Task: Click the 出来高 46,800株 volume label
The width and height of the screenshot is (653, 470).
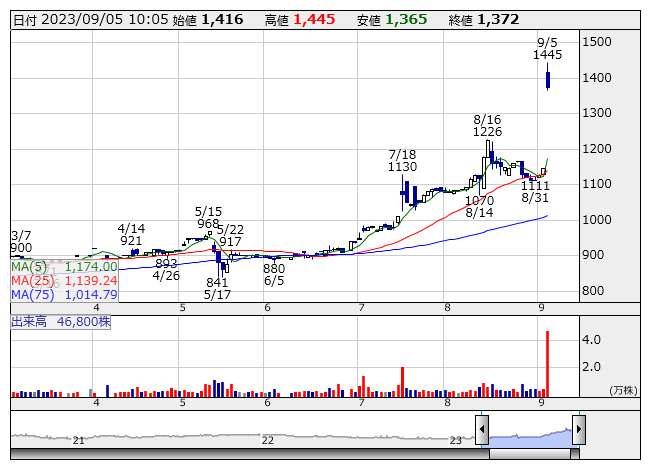Action: click(61, 322)
